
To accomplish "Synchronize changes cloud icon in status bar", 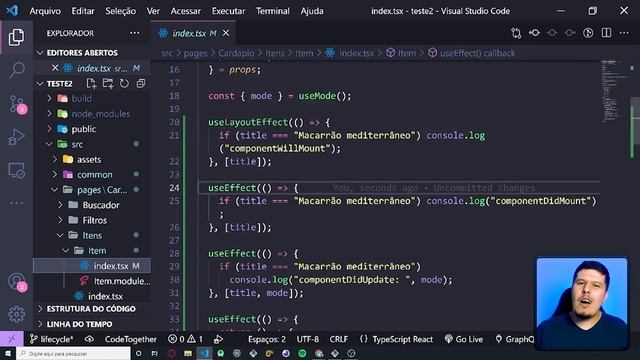I will point(89,339).
